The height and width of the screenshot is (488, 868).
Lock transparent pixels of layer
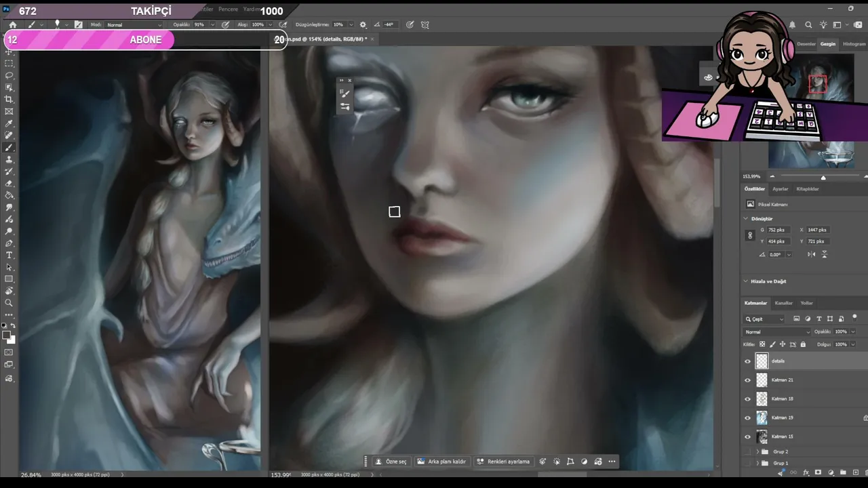tap(762, 344)
